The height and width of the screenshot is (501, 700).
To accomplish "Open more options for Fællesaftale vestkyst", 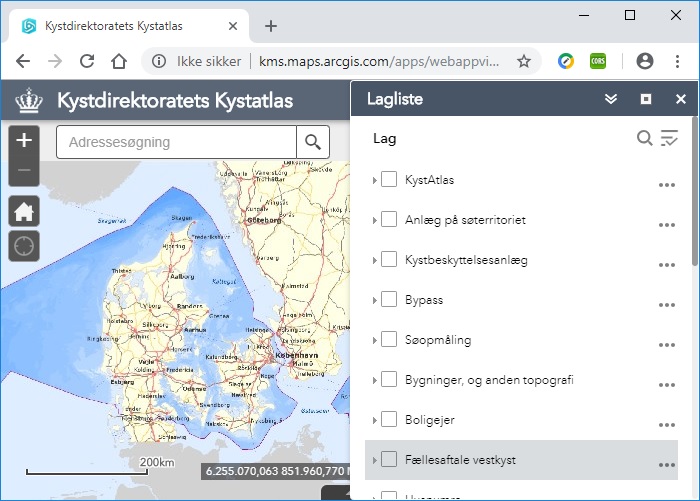I will pos(667,465).
